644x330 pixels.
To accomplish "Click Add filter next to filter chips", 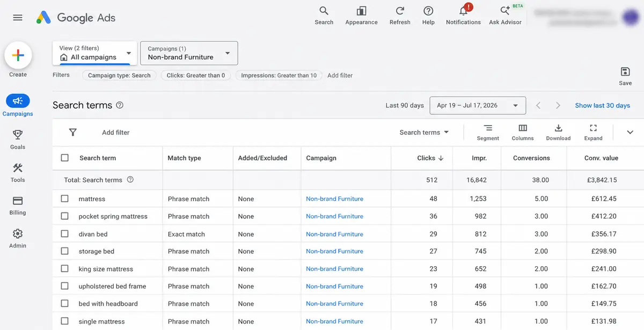I will click(340, 76).
